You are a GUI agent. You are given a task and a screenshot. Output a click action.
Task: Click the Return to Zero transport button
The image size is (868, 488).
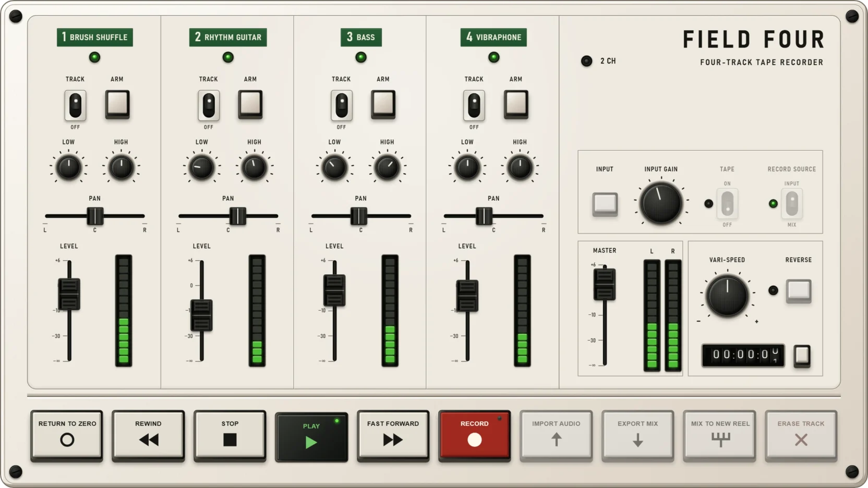67,435
